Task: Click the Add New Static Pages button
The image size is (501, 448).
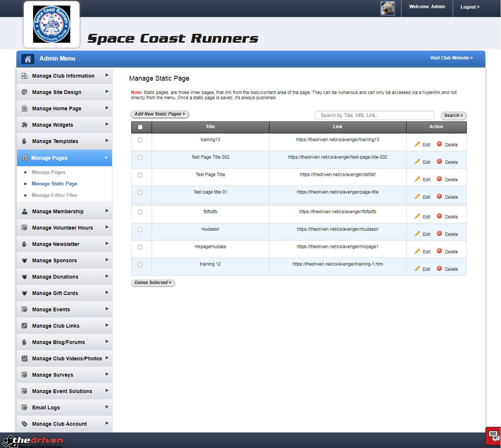Action: (x=160, y=114)
